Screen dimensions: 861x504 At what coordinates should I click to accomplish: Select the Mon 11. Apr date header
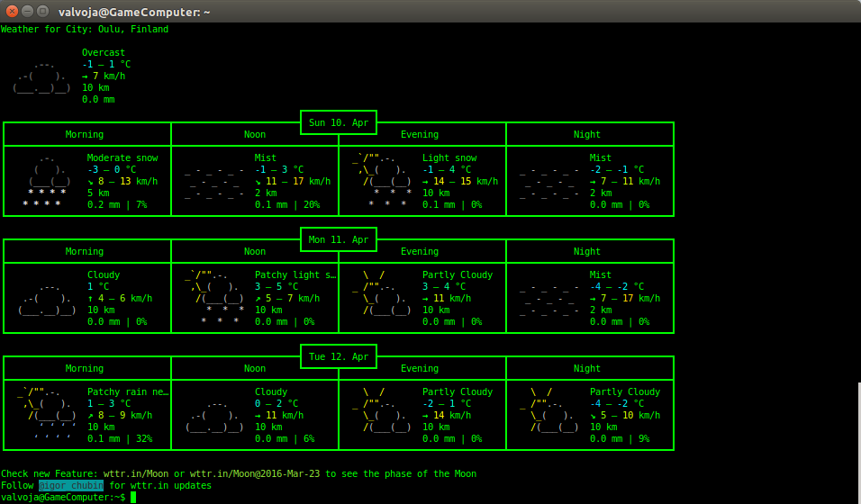coord(339,239)
